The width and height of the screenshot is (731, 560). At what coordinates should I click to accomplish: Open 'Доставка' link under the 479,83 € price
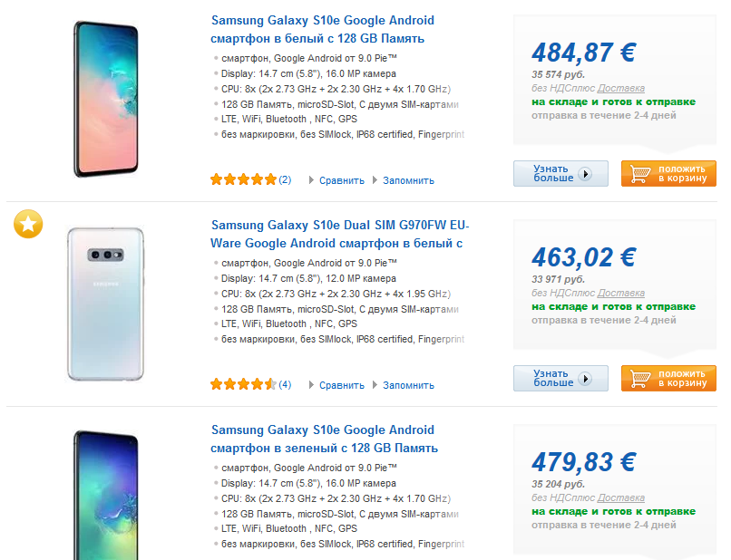(x=621, y=498)
